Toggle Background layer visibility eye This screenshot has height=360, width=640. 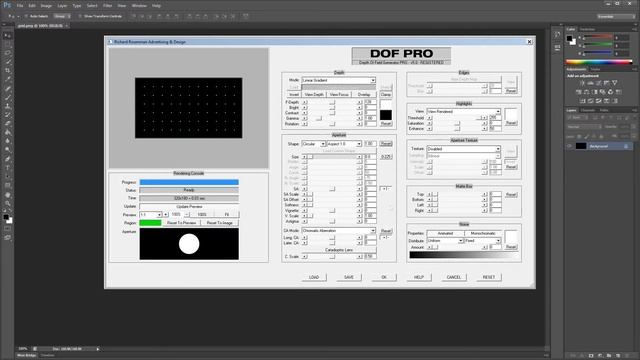pyautogui.click(x=570, y=146)
